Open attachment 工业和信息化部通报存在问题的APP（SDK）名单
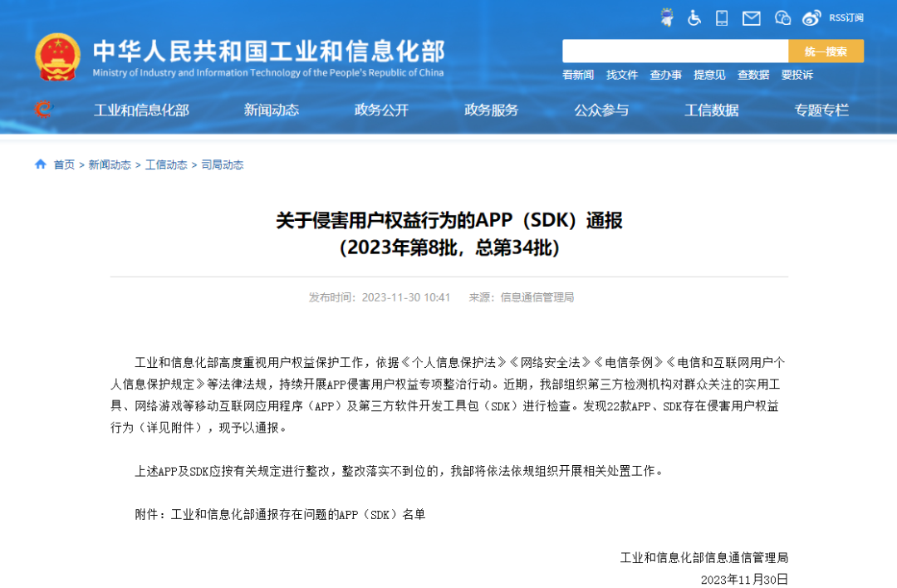This screenshot has width=897, height=588. click(298, 514)
